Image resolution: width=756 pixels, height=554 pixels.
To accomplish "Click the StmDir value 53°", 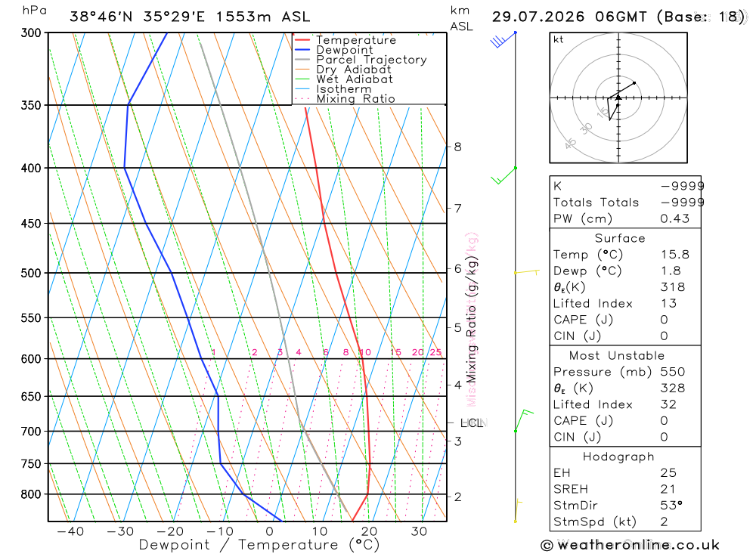I will pos(671,506).
